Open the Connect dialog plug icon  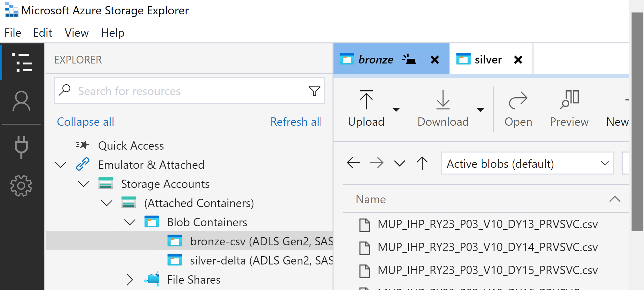click(x=21, y=147)
